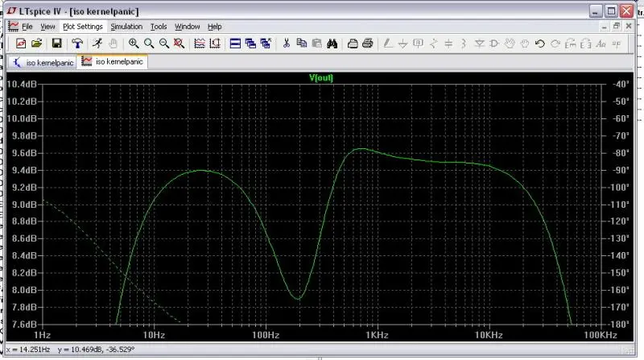Open Control Panel via the hammer icon
This screenshot has width=644, height=360.
coord(77,43)
